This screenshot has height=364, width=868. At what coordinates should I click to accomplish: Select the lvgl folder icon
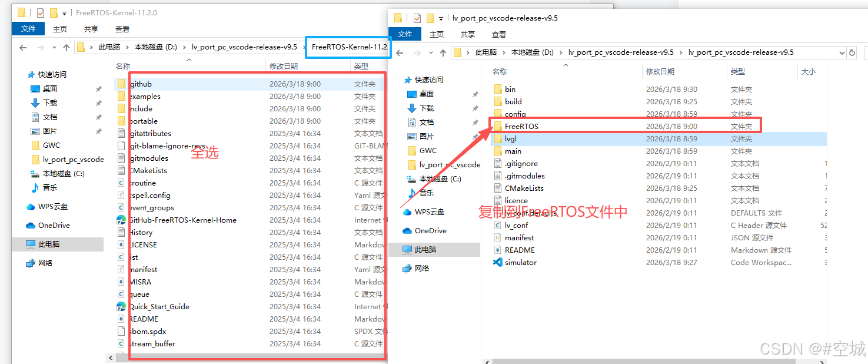[497, 139]
